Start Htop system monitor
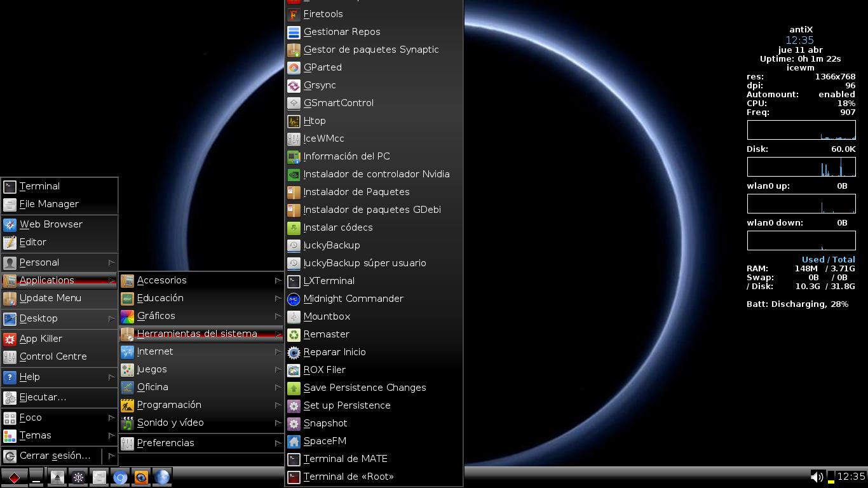 [x=314, y=121]
